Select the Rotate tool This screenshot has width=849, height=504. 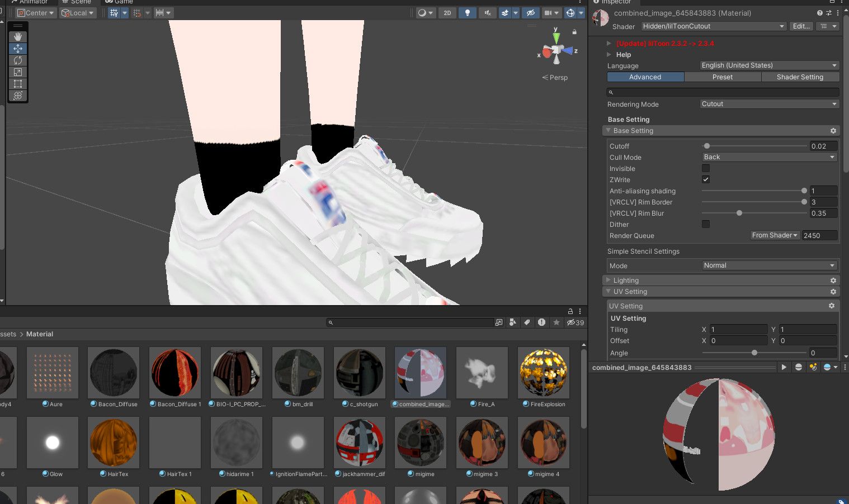pyautogui.click(x=18, y=60)
